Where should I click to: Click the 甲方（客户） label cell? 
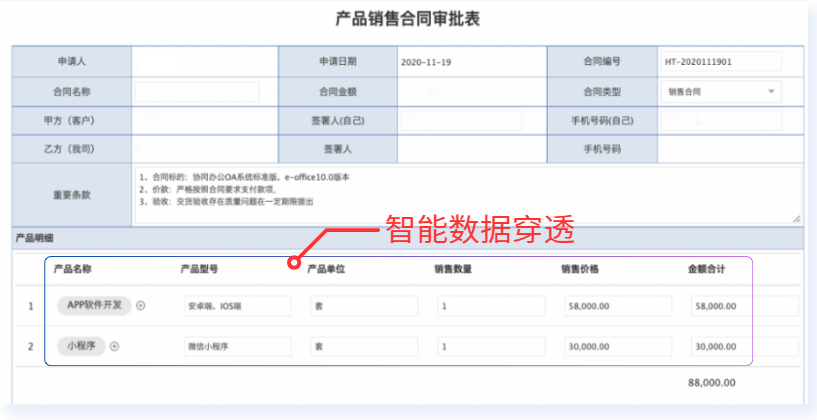coord(72,120)
